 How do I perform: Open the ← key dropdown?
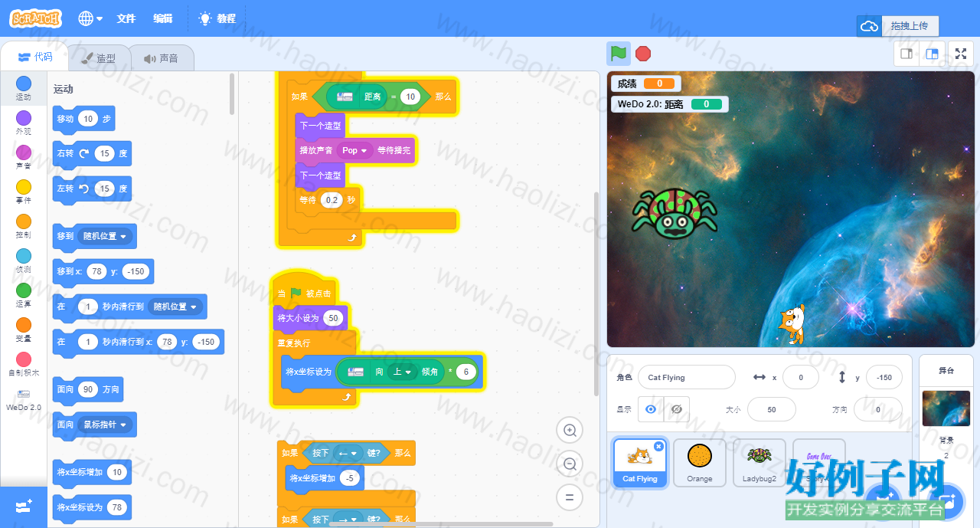click(348, 453)
